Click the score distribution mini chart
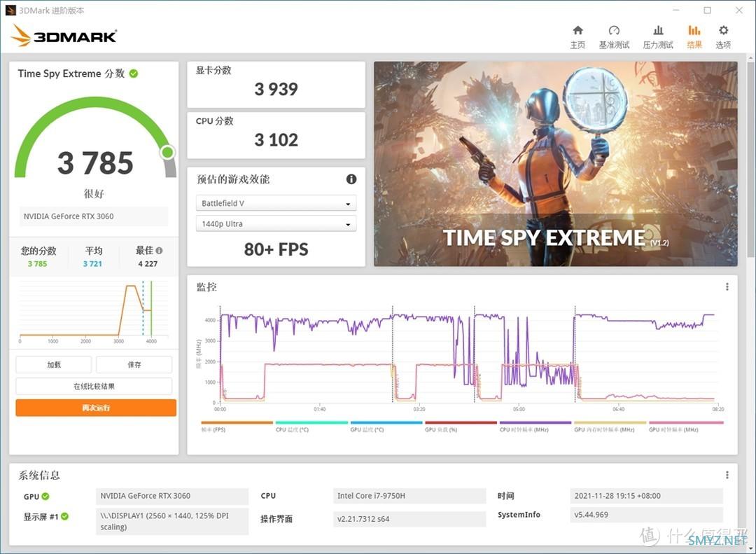This screenshot has height=554, width=756. coord(94,312)
